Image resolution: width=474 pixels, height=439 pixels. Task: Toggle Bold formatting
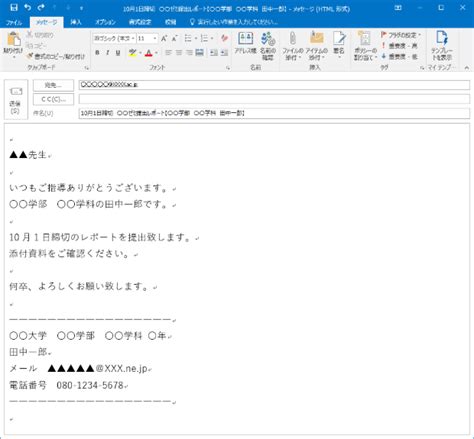coord(97,53)
